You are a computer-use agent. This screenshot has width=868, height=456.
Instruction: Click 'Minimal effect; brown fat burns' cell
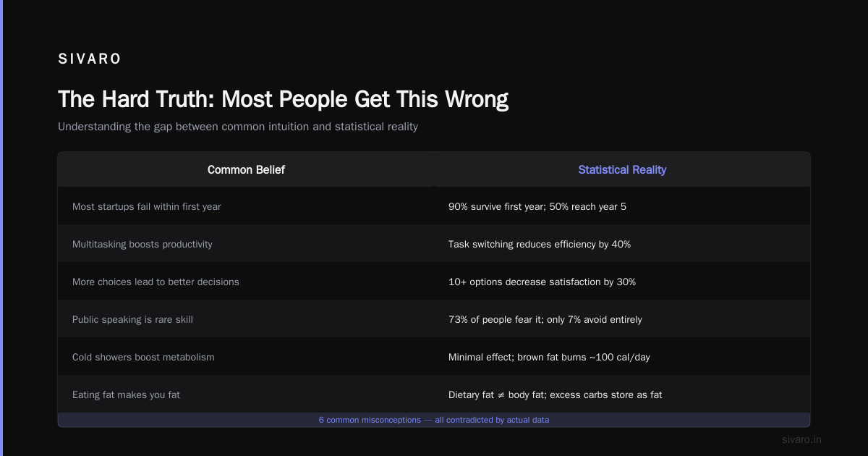[622, 357]
